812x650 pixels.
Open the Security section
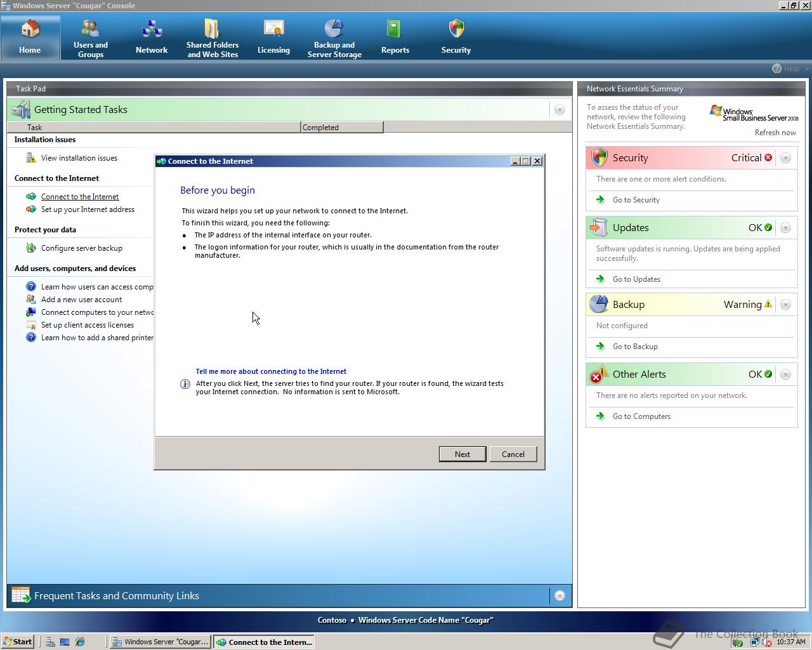[456, 37]
